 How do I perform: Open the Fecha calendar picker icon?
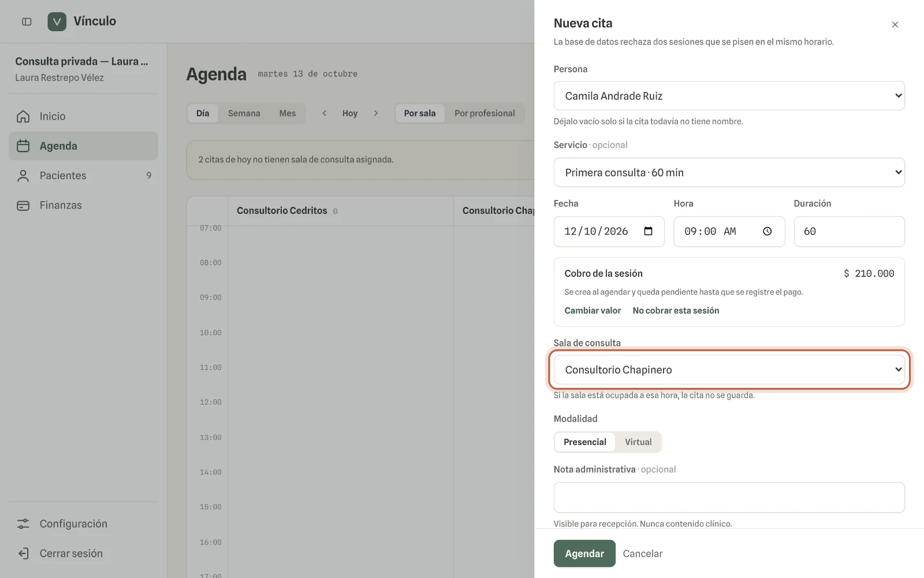pyautogui.click(x=649, y=231)
